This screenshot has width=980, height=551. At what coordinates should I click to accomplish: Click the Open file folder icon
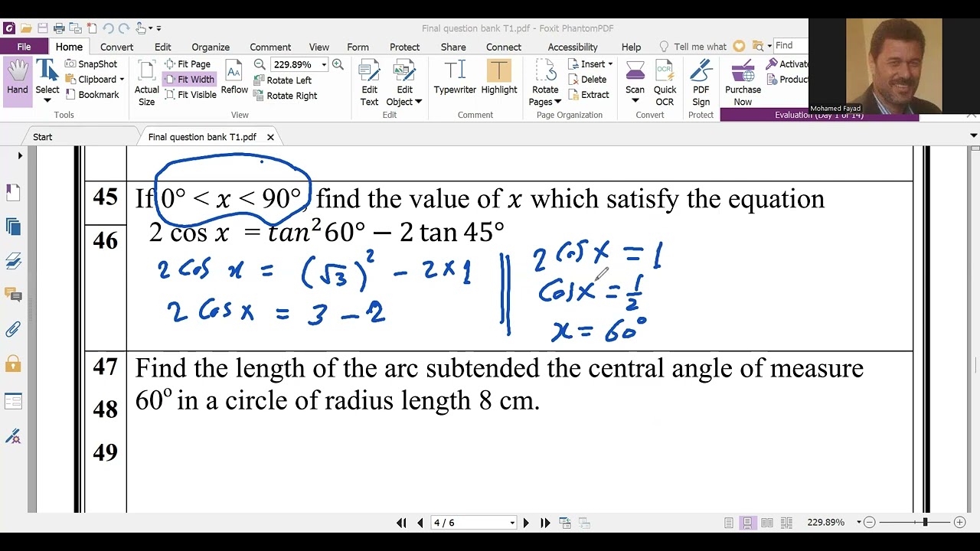[x=27, y=28]
